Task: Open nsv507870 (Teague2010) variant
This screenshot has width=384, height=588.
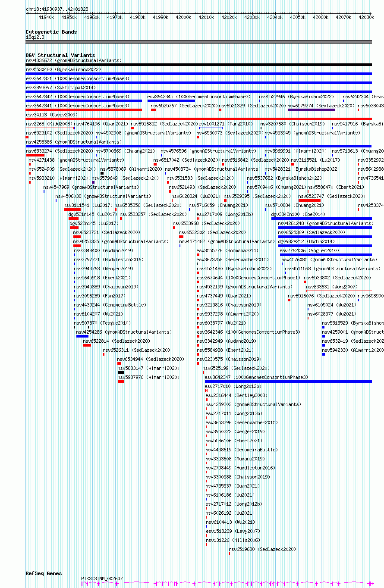Action: coord(103,323)
